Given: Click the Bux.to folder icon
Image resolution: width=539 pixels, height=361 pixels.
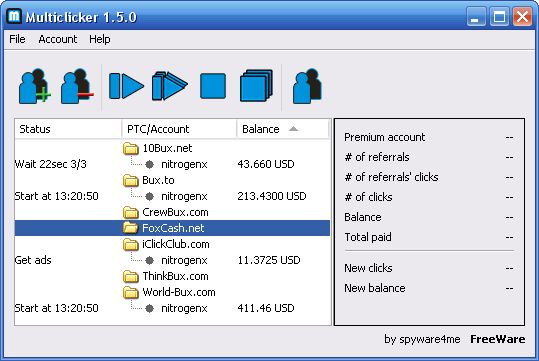Looking at the screenshot, I should 131,180.
